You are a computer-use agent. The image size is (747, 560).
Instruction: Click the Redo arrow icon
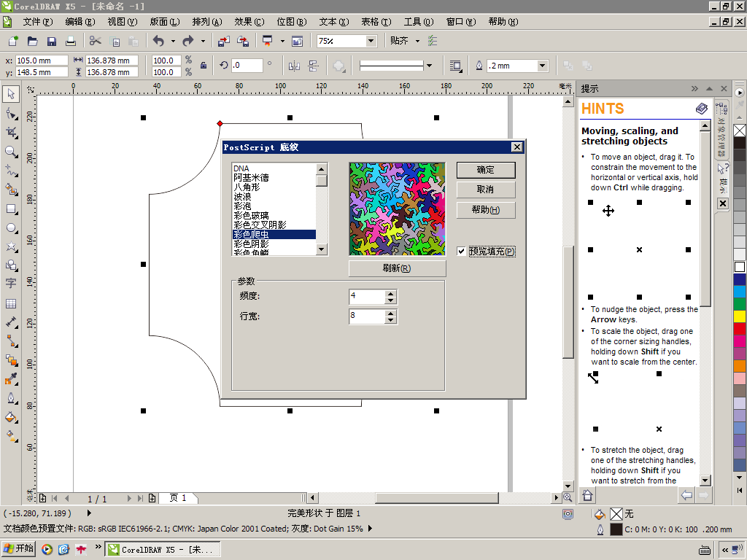point(188,41)
